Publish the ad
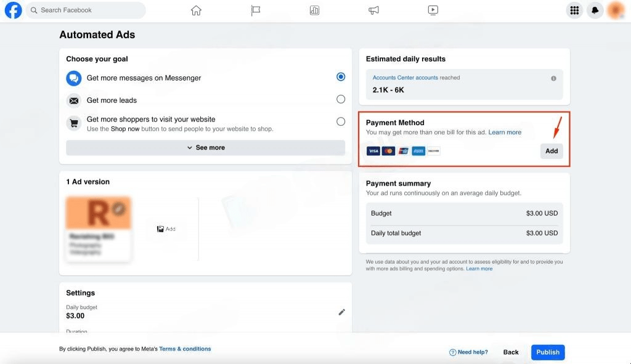 (548, 352)
